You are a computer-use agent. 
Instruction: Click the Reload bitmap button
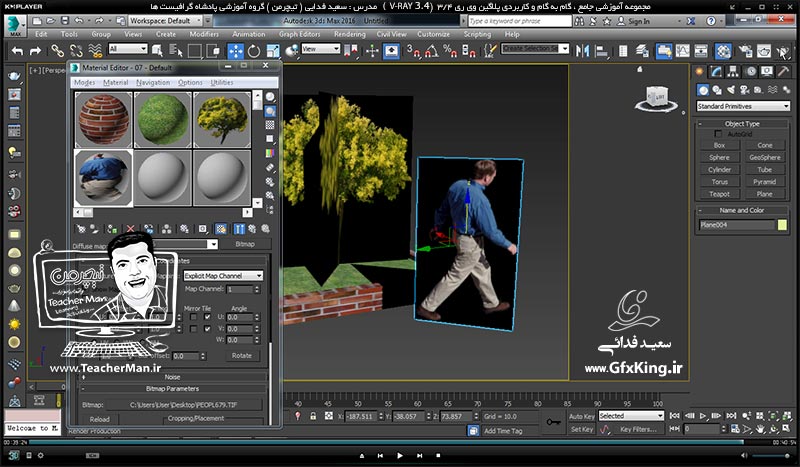tap(99, 419)
